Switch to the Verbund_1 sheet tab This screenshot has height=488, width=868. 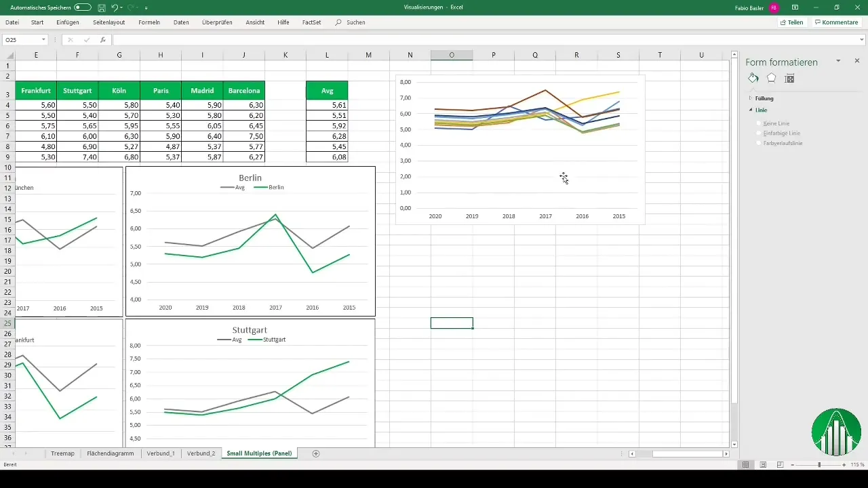[161, 453]
